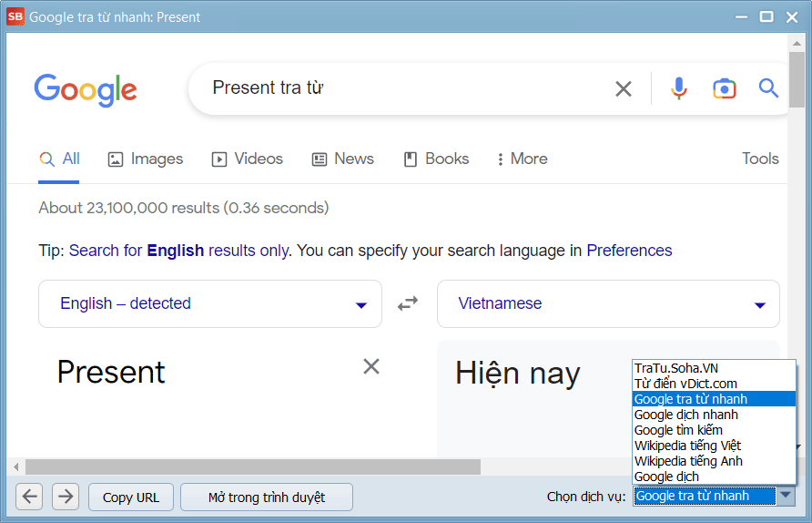812x523 pixels.
Task: Click inside the Google search input field
Action: click(401, 88)
